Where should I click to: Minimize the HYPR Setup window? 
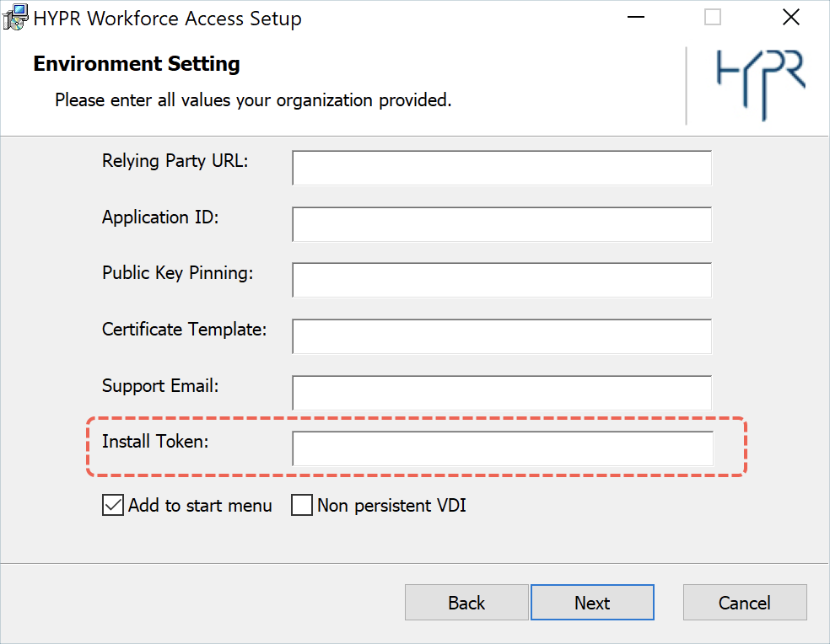(636, 18)
